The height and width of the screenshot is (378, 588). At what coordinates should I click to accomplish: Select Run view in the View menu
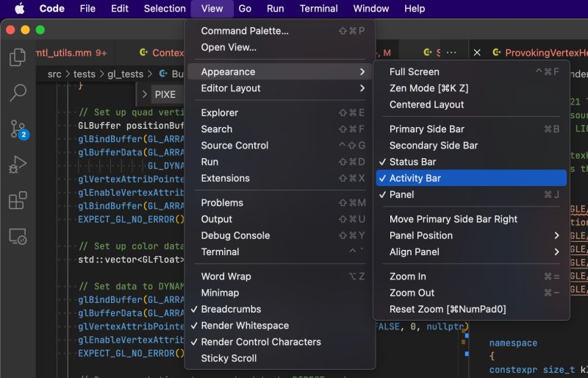pyautogui.click(x=279, y=162)
